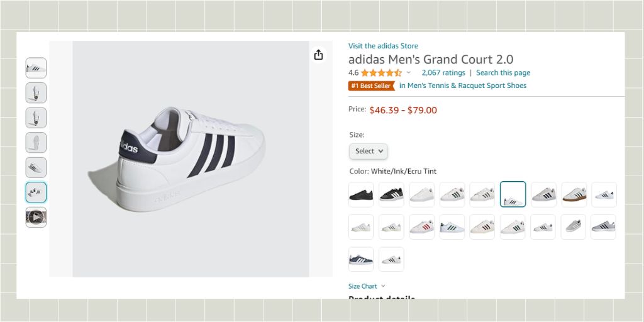Click Search this page link
Image resolution: width=644 pixels, height=322 pixels.
503,73
